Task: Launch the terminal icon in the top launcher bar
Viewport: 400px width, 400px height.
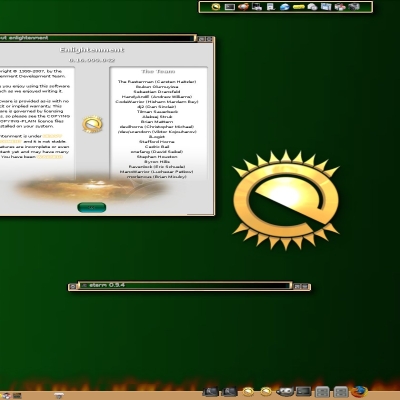Action: tap(230, 7)
